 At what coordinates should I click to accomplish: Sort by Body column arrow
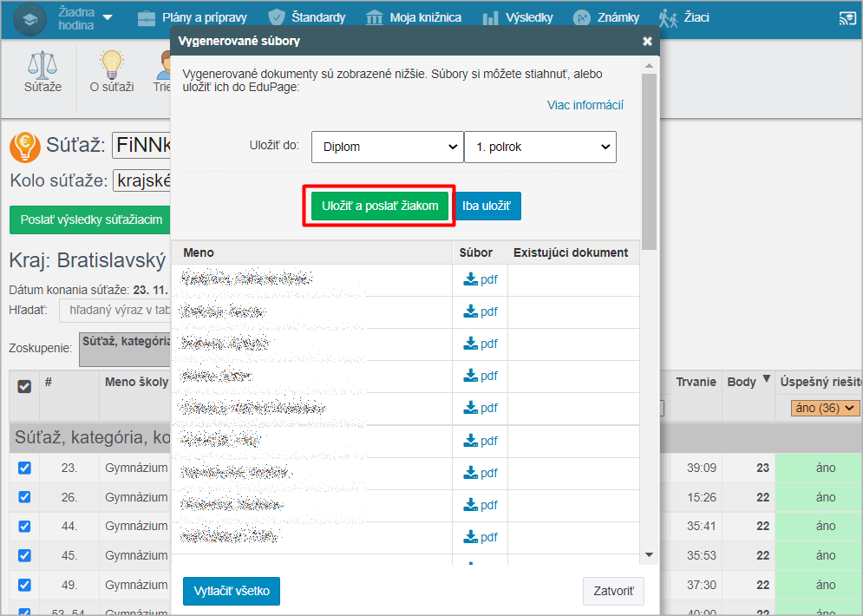tap(766, 381)
